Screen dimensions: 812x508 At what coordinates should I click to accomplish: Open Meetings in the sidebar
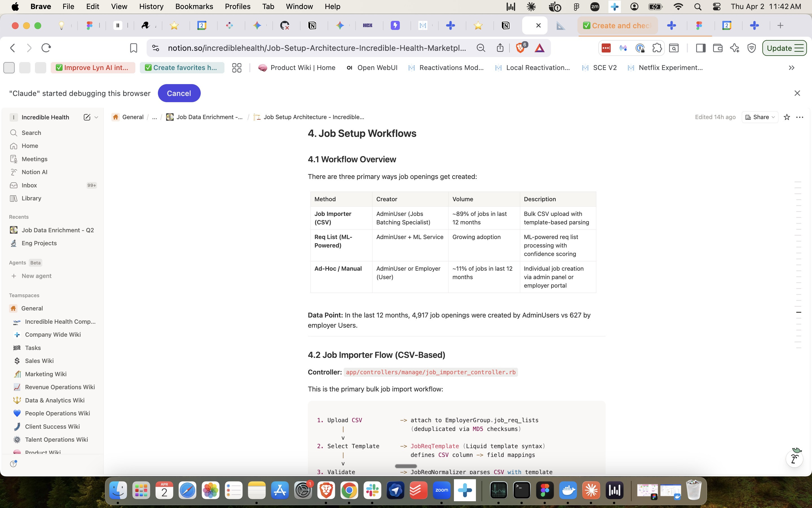coord(53,159)
